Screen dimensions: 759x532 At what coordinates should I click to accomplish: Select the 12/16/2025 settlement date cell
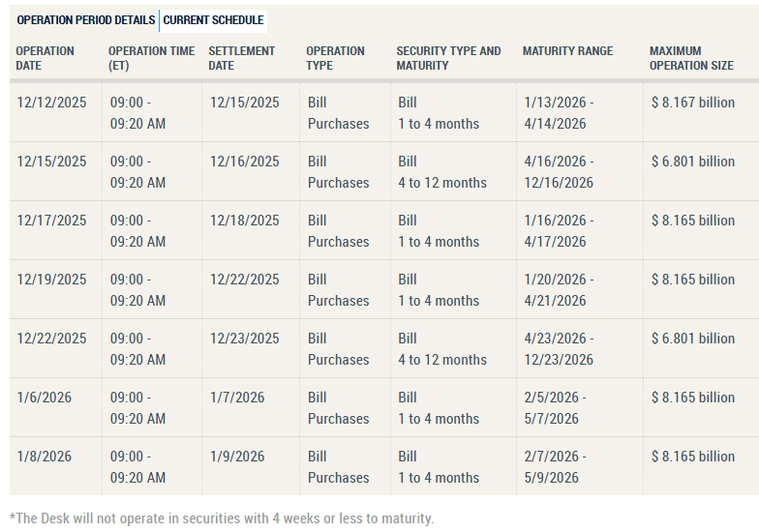click(x=244, y=162)
